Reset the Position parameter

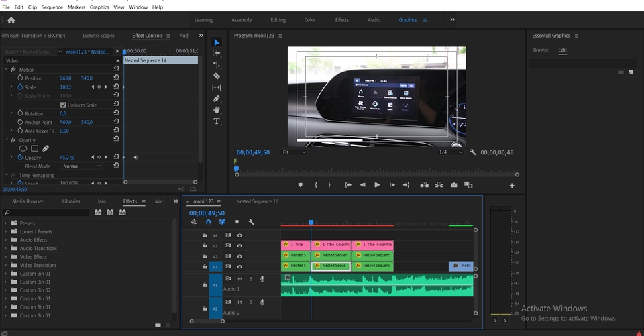point(116,78)
